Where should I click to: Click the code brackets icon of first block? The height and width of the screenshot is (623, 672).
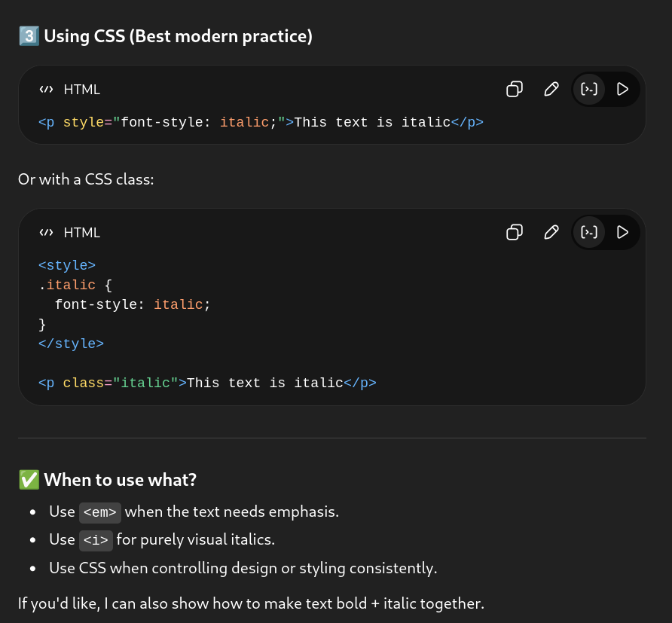[x=47, y=89]
